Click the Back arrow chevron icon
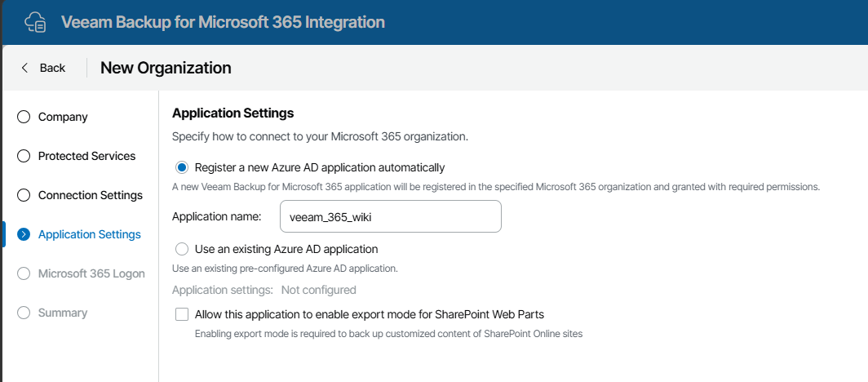 pos(24,68)
